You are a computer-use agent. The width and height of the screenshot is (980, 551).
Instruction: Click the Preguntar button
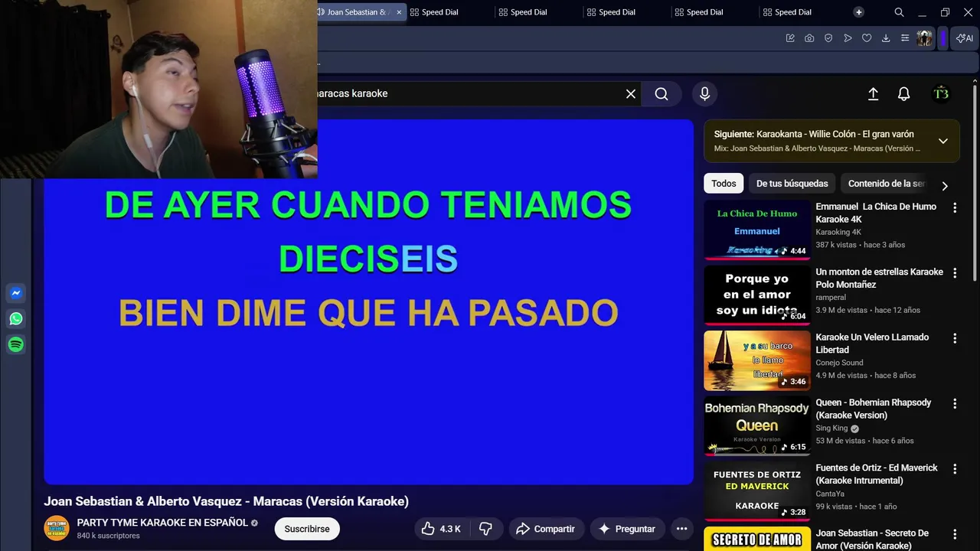point(627,529)
